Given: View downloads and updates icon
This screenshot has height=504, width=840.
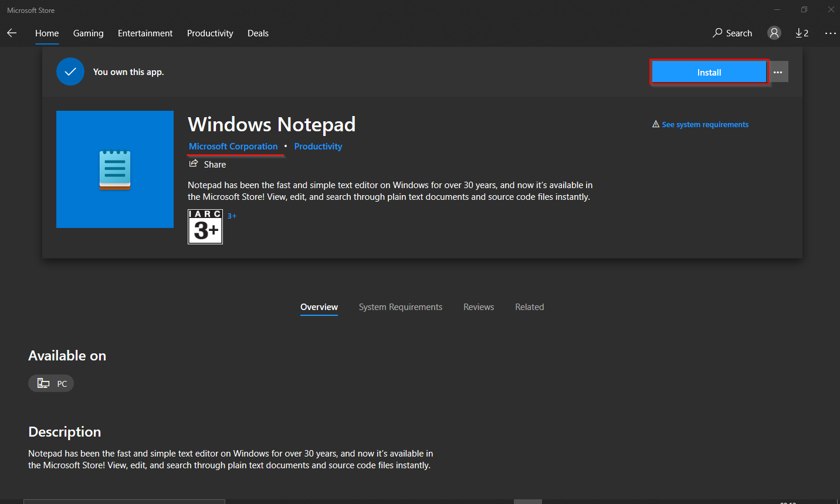Looking at the screenshot, I should tap(802, 33).
